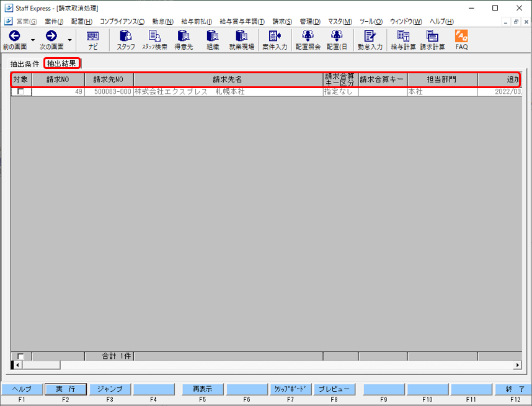
Task: Open the ヘルプ(H) menu
Action: 441,21
